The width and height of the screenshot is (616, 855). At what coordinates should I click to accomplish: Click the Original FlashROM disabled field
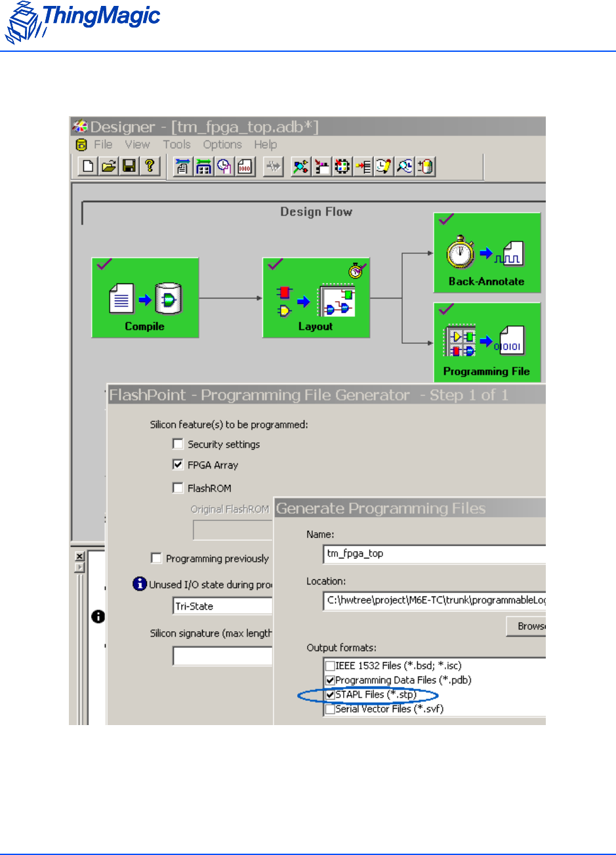(232, 530)
